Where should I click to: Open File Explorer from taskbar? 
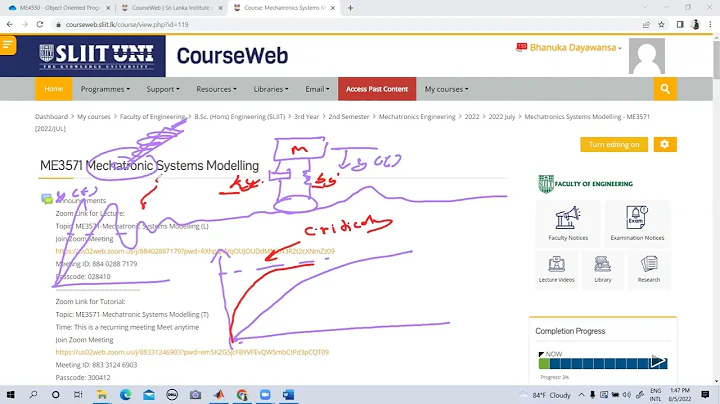[102, 395]
